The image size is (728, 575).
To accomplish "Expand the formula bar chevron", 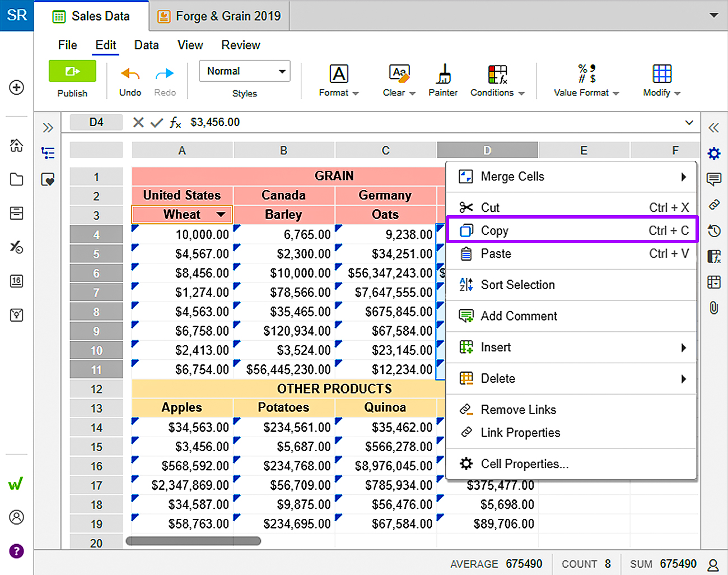I will pos(689,122).
